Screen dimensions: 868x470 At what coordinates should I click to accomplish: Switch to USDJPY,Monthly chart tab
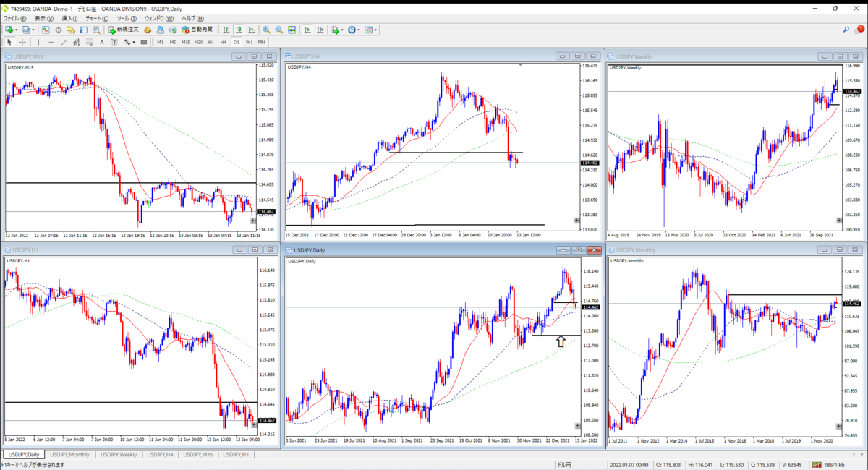pos(69,454)
